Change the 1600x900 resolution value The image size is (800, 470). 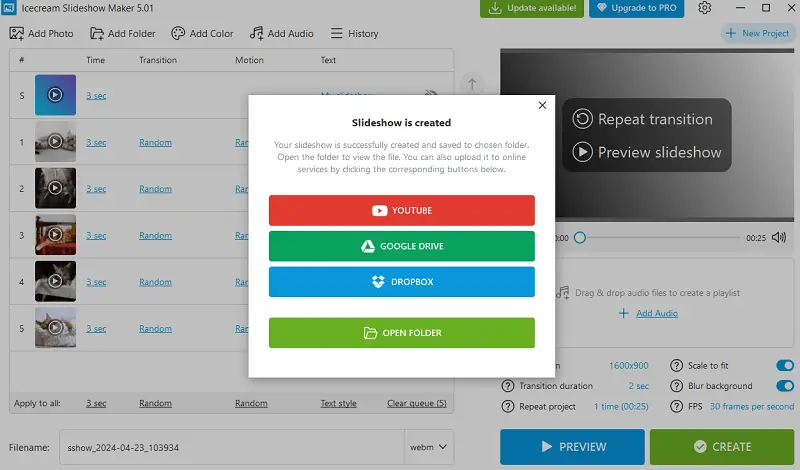[x=629, y=365]
